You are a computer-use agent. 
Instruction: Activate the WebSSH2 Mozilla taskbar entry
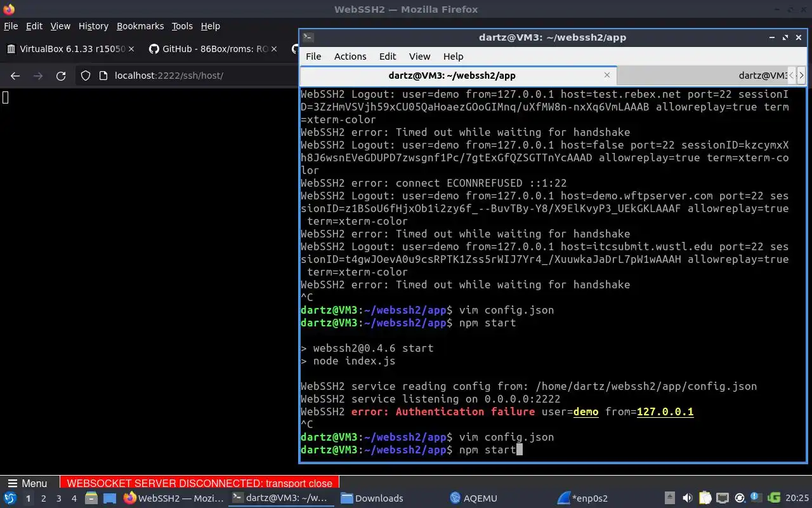click(x=174, y=498)
